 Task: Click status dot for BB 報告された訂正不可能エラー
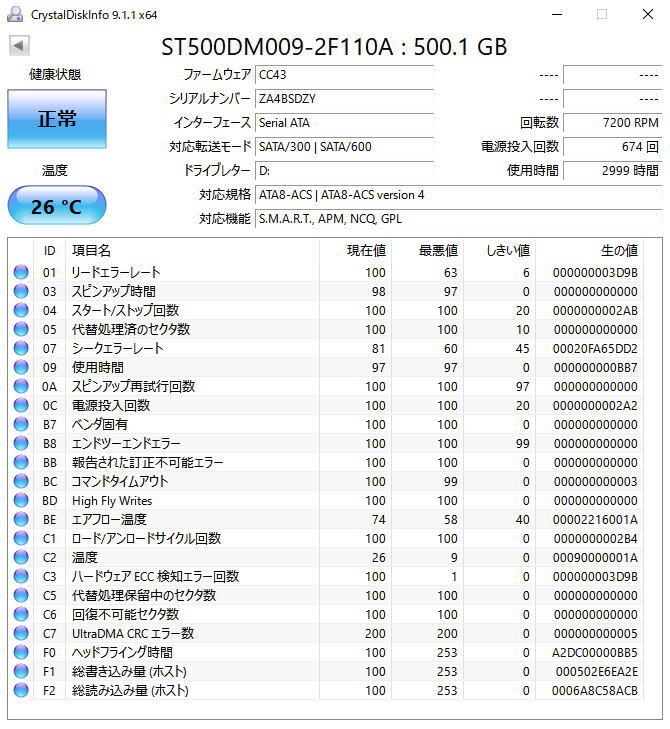click(21, 462)
